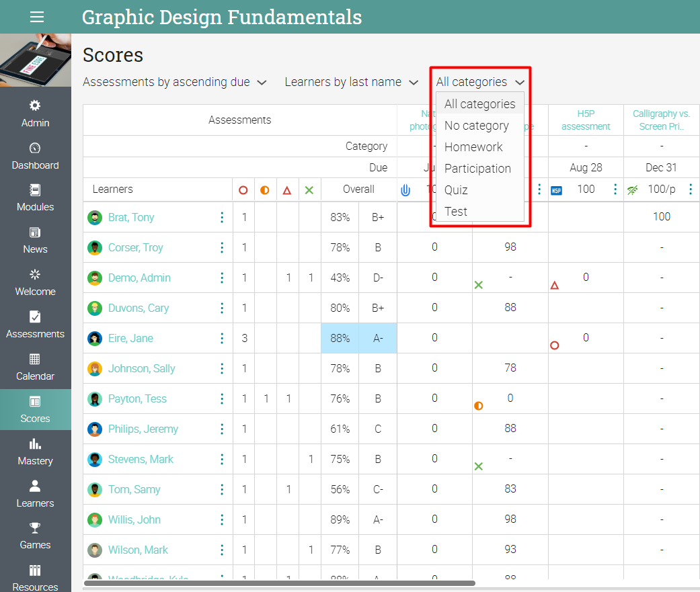Click the green X flag in Stevens, Mark's row
The width and height of the screenshot is (700, 592).
[x=479, y=466]
